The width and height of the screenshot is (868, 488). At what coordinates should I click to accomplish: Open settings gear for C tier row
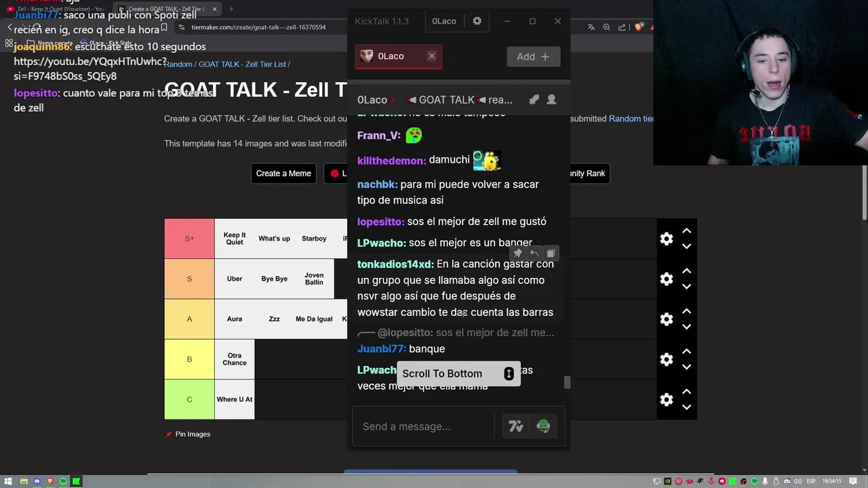tap(667, 399)
